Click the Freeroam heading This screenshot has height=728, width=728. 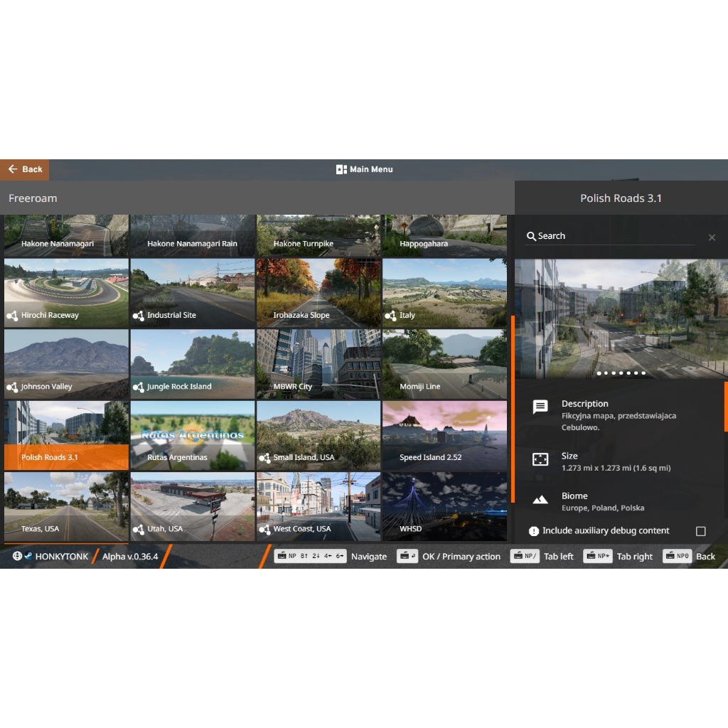point(33,198)
